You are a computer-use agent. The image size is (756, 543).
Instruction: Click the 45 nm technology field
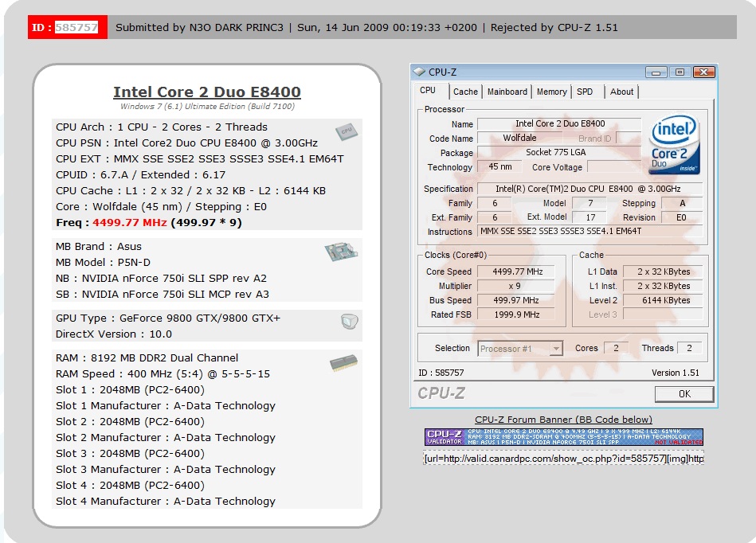click(500, 167)
